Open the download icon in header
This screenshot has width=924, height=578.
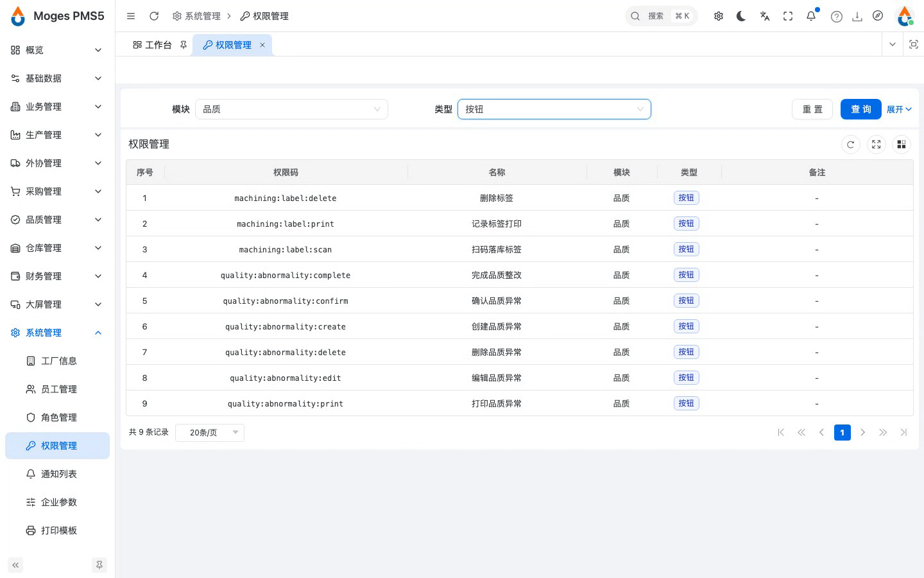[x=857, y=17]
